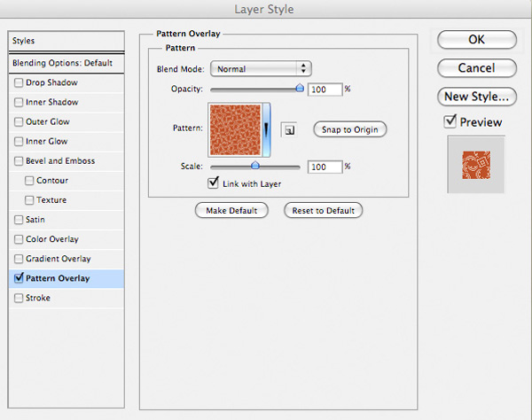Click the Make Default button
Image resolution: width=532 pixels, height=420 pixels.
(x=231, y=211)
